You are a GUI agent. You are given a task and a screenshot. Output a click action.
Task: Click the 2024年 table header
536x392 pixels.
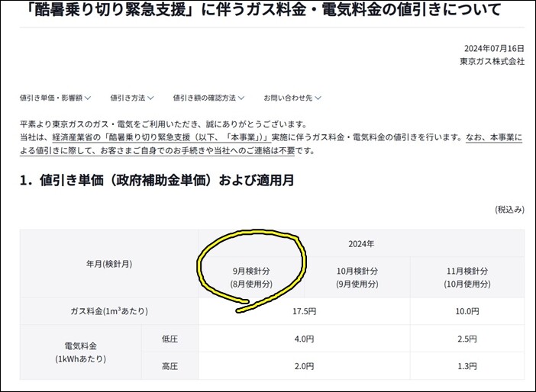point(361,243)
